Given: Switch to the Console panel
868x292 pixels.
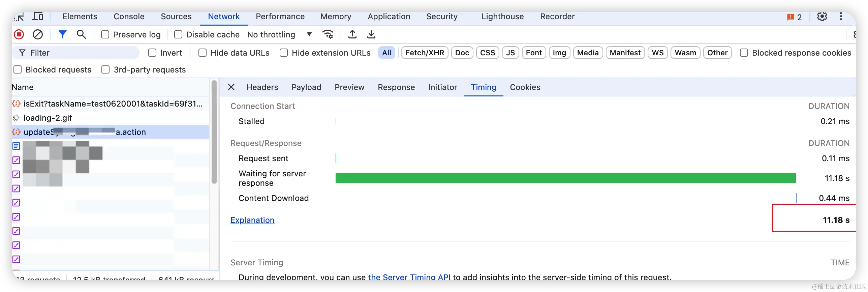Looking at the screenshot, I should coord(129,17).
